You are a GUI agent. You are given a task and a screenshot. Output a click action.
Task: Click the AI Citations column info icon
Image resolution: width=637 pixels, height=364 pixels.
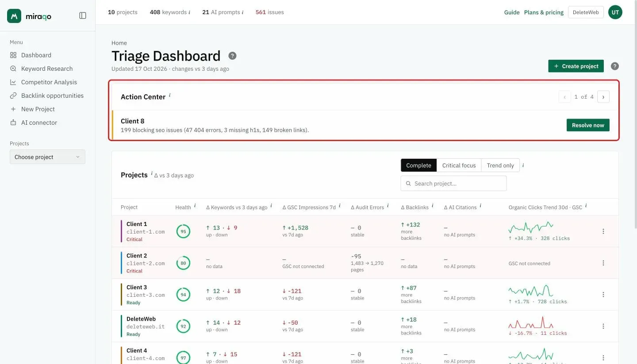point(480,206)
